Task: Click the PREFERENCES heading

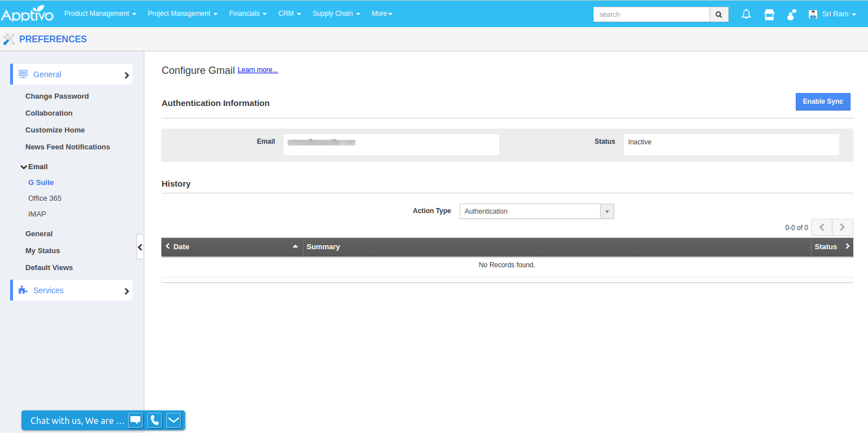Action: pyautogui.click(x=53, y=39)
